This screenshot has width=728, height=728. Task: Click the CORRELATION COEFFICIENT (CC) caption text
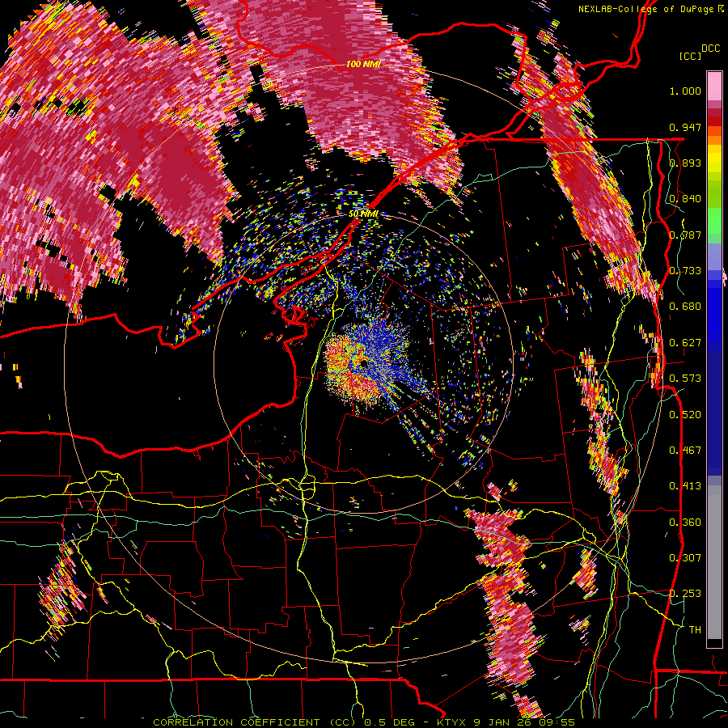256,722
